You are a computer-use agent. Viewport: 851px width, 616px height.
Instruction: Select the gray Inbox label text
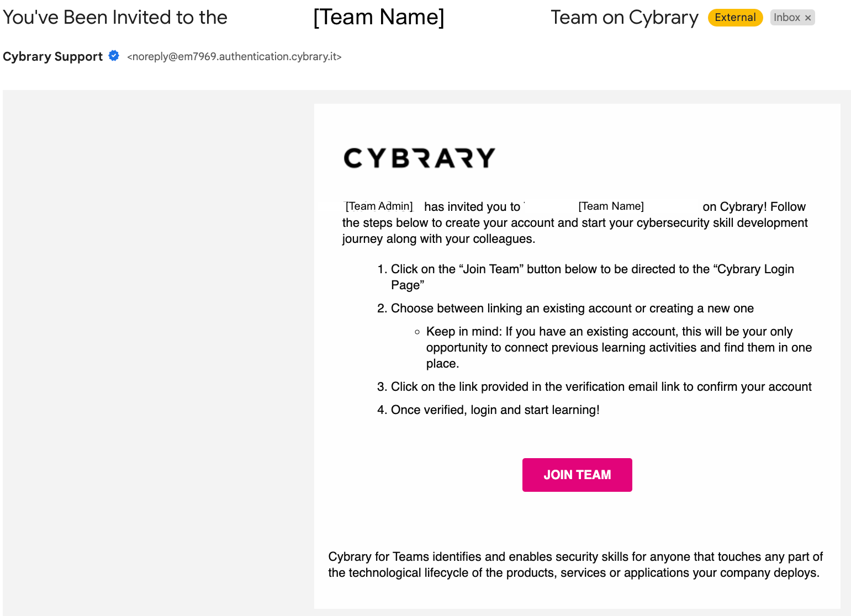click(x=786, y=18)
